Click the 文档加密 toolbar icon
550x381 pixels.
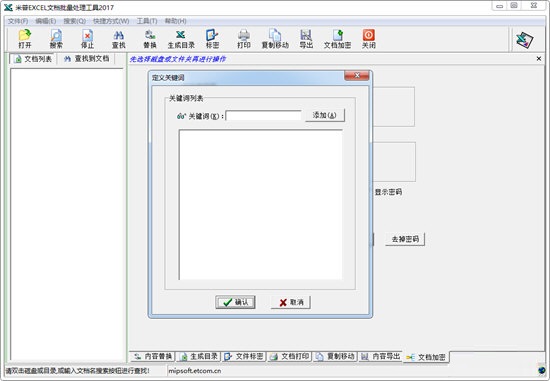pyautogui.click(x=337, y=39)
